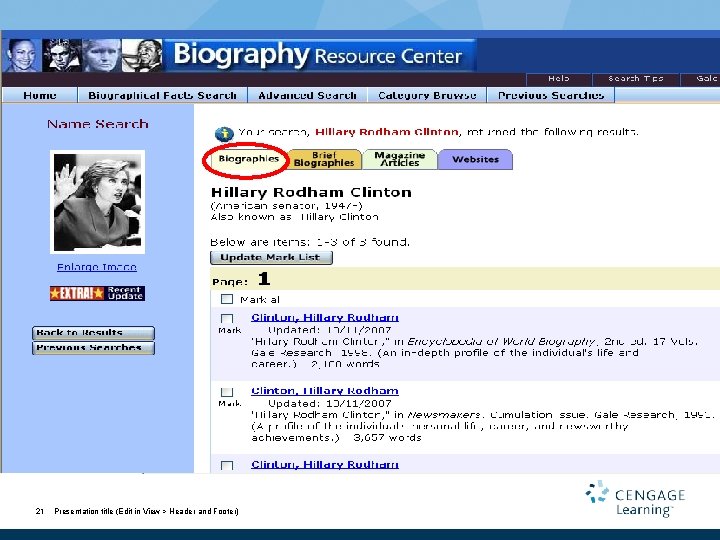
Task: Open the Biographies tab
Action: tap(248, 159)
